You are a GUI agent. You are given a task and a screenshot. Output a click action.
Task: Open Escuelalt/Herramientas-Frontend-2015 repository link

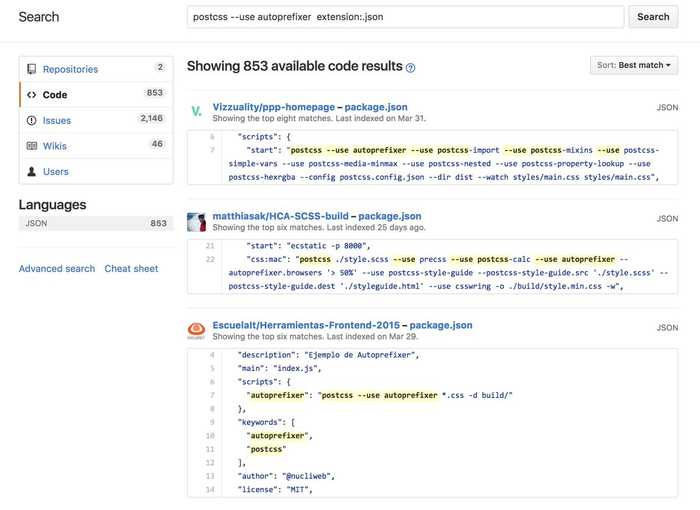(x=306, y=325)
